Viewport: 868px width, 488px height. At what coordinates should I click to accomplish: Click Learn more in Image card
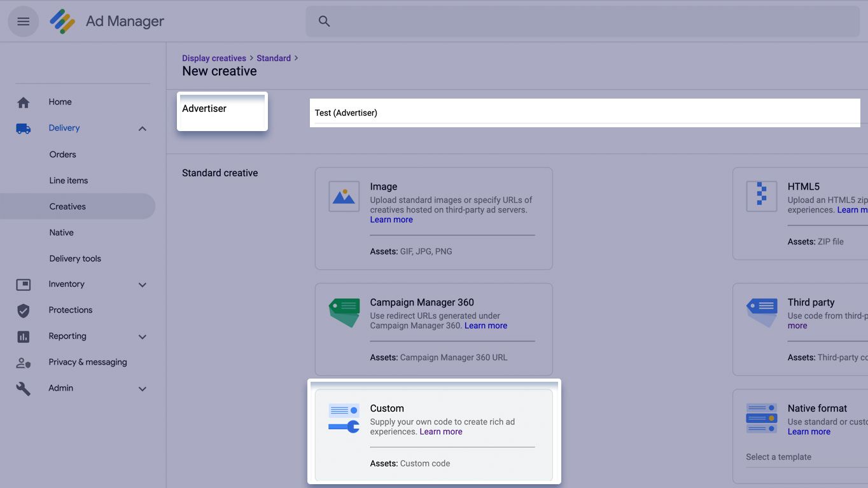point(391,220)
